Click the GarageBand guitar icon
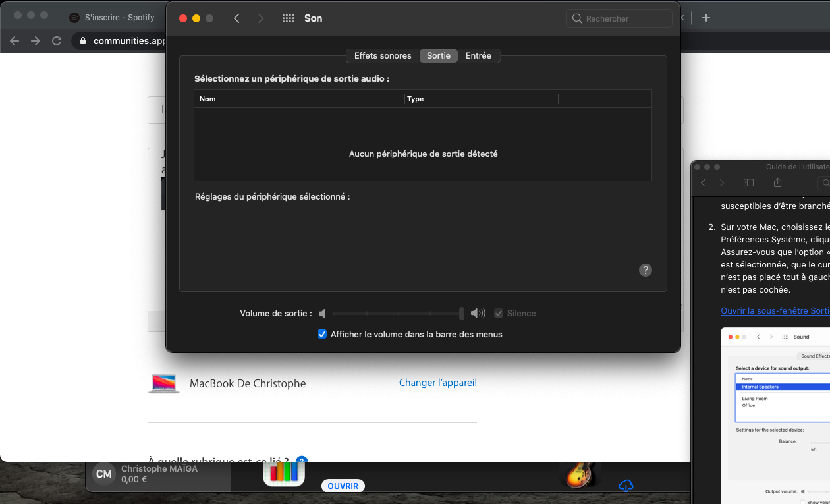 [580, 474]
